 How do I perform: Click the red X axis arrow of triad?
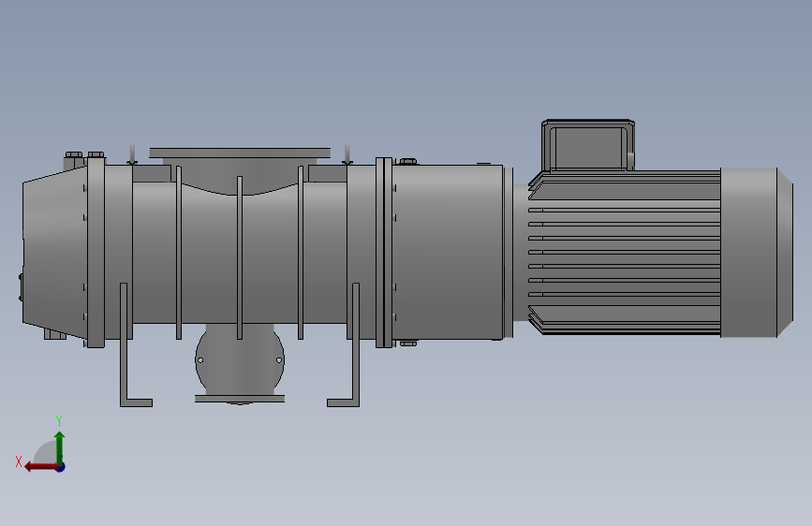click(x=40, y=467)
